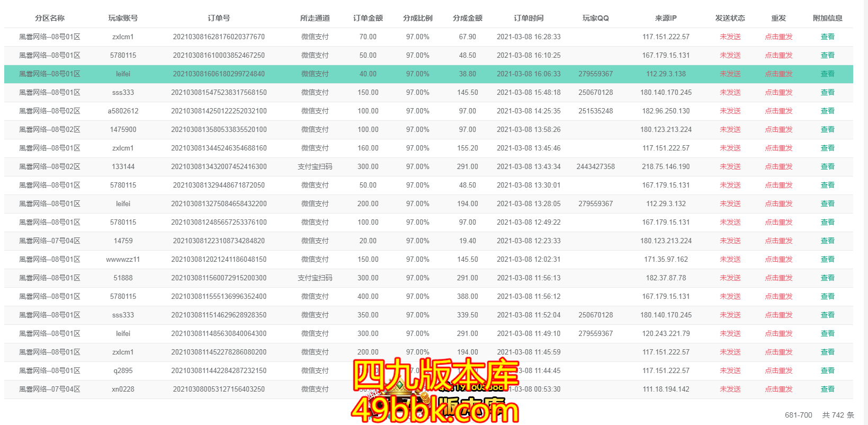Select order number 202103081223108734284820
Viewport: 868px width, 425px height.
[219, 241]
